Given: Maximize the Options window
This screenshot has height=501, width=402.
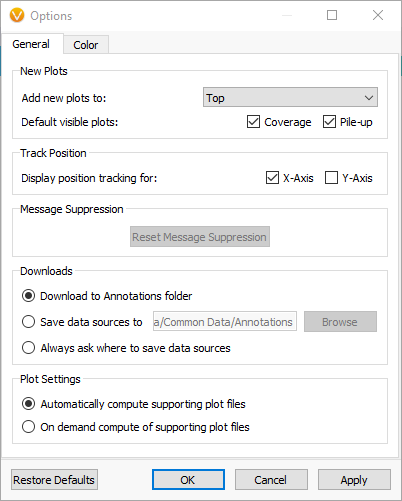Looking at the screenshot, I should [x=332, y=15].
